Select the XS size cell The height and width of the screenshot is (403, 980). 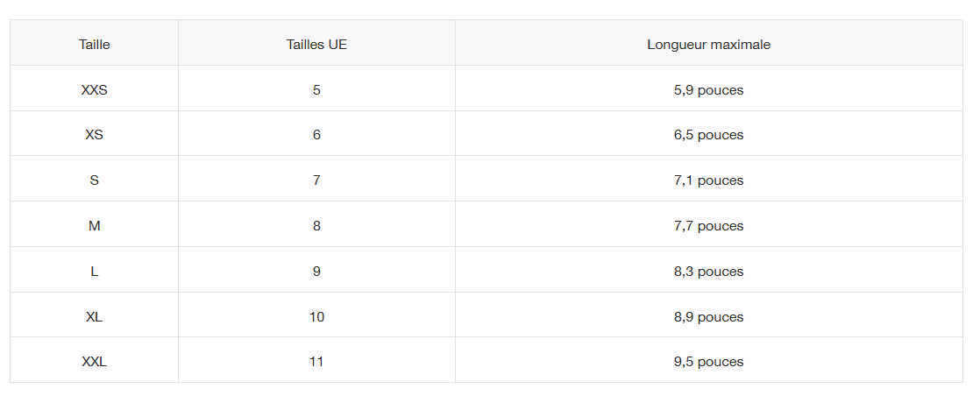[x=95, y=135]
